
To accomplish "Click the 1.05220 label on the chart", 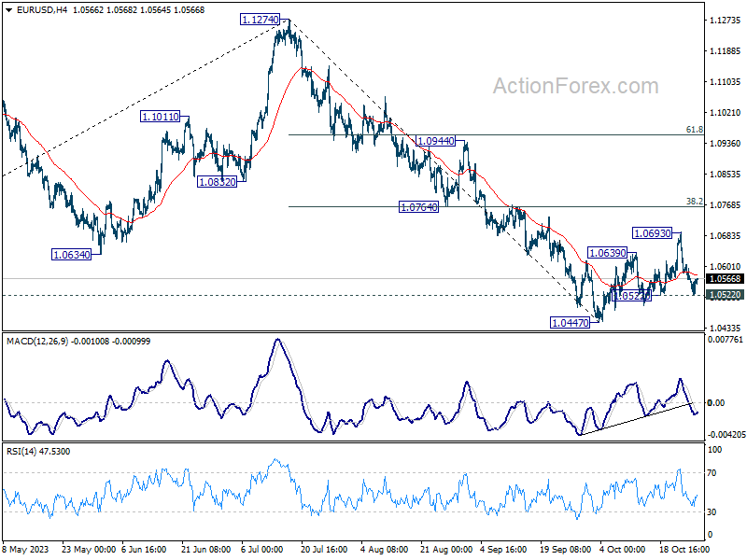I will [x=631, y=296].
